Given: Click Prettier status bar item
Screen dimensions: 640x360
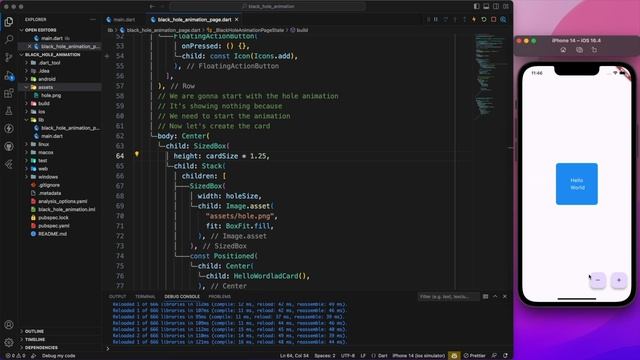Looking at the screenshot, I should (x=474, y=356).
